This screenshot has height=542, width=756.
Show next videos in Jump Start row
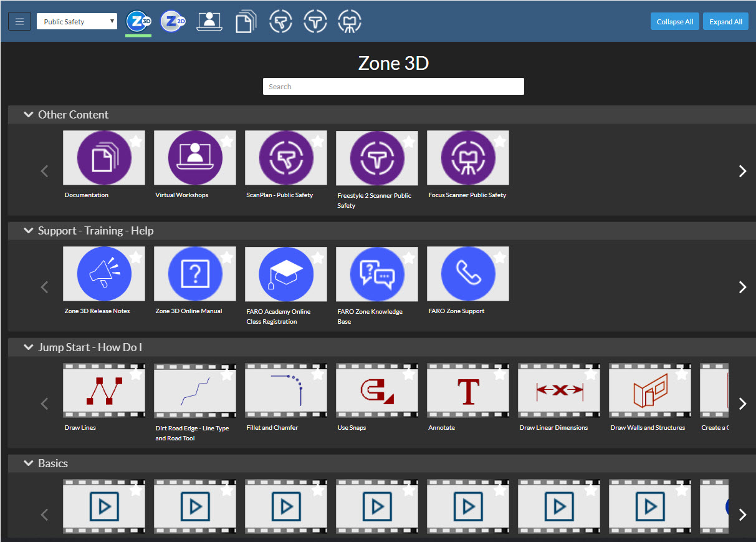[x=742, y=404]
